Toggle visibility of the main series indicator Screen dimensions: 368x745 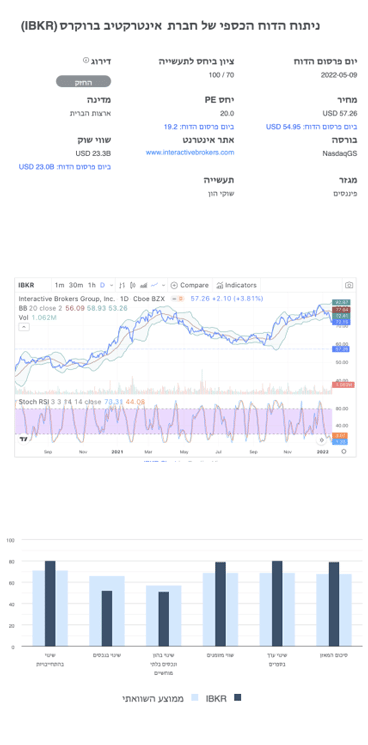pos(177,298)
